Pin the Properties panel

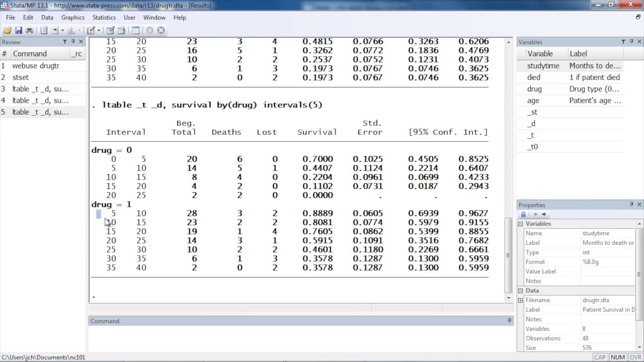coord(631,205)
